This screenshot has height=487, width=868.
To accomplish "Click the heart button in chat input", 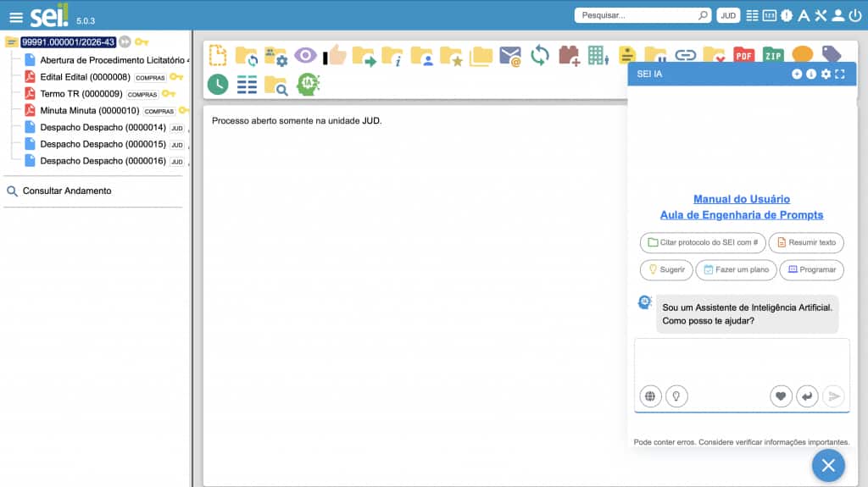I will click(x=781, y=396).
